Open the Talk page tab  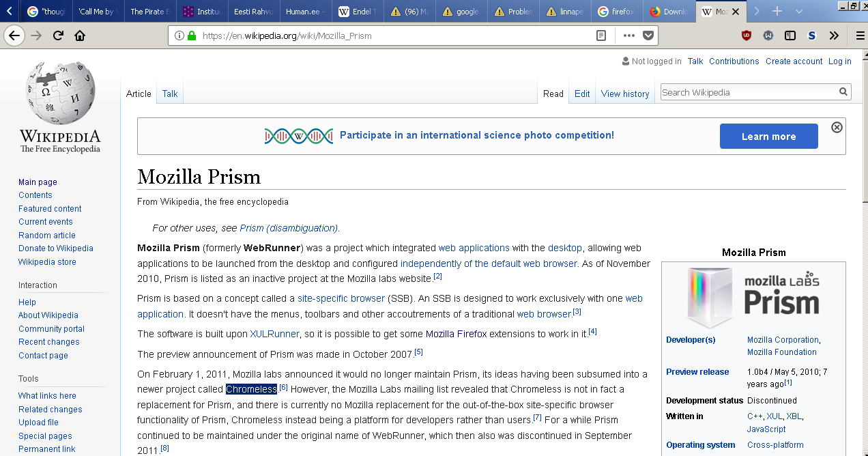click(x=170, y=94)
